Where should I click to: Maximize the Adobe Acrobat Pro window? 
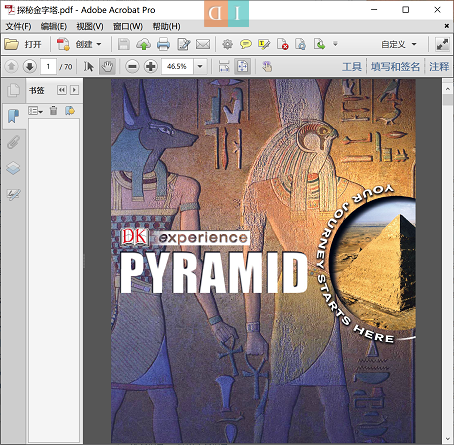tap(406, 10)
